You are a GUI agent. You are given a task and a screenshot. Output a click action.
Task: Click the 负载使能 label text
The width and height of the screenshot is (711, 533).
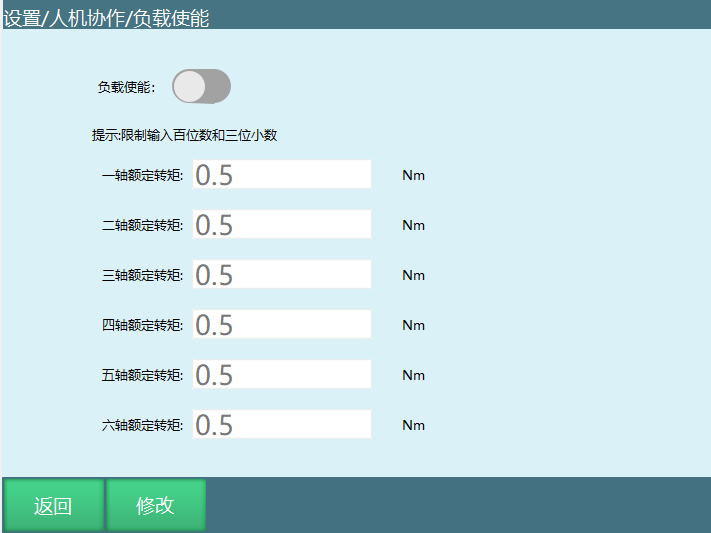pyautogui.click(x=126, y=87)
